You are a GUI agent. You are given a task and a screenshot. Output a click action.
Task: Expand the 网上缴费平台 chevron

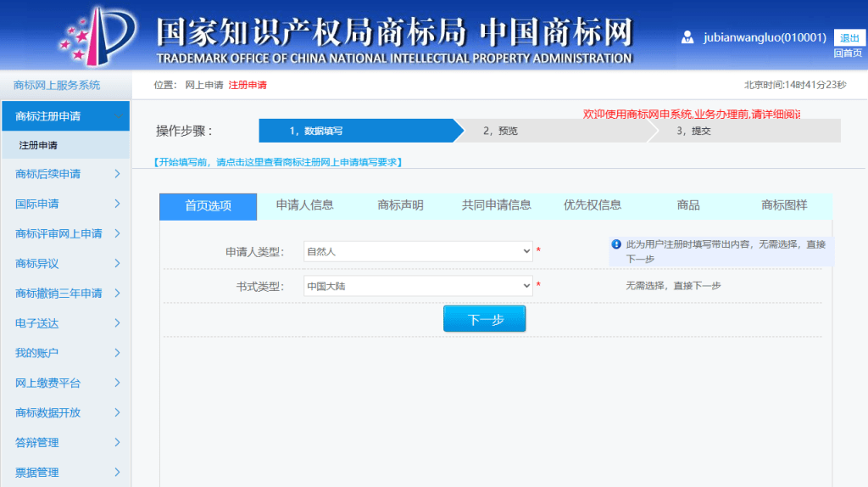click(117, 383)
